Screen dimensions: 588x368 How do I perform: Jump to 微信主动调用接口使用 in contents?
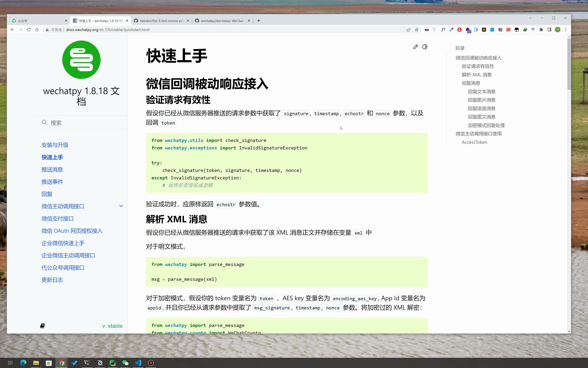478,134
